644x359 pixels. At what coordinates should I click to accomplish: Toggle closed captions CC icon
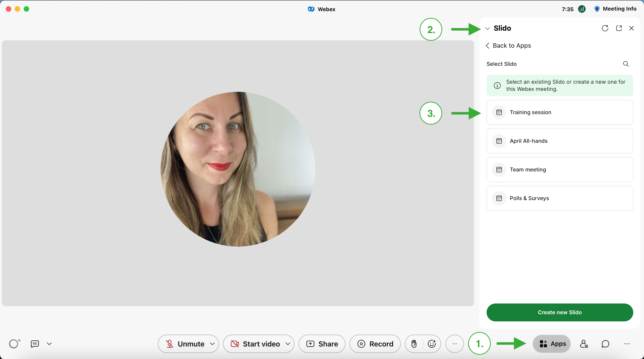tap(35, 344)
